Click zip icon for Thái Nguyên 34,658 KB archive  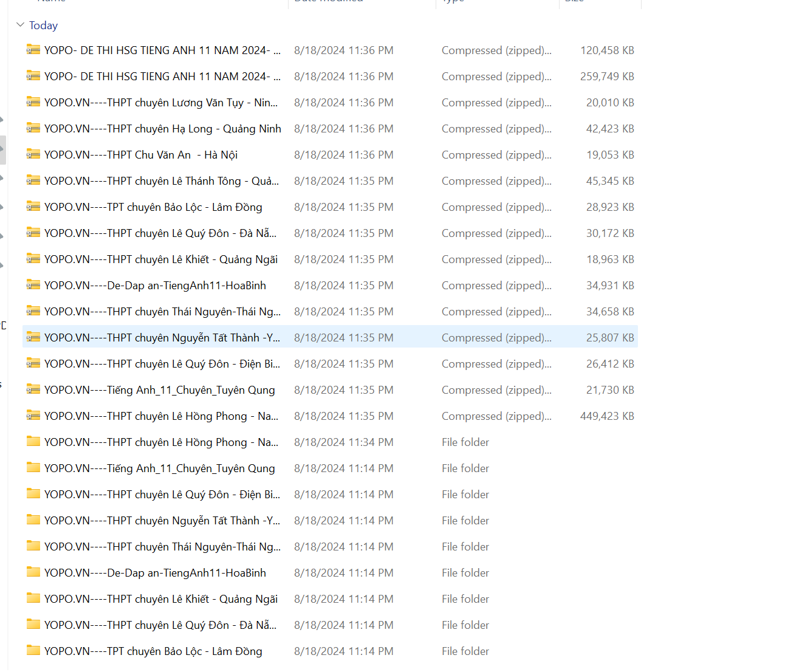[x=33, y=311]
